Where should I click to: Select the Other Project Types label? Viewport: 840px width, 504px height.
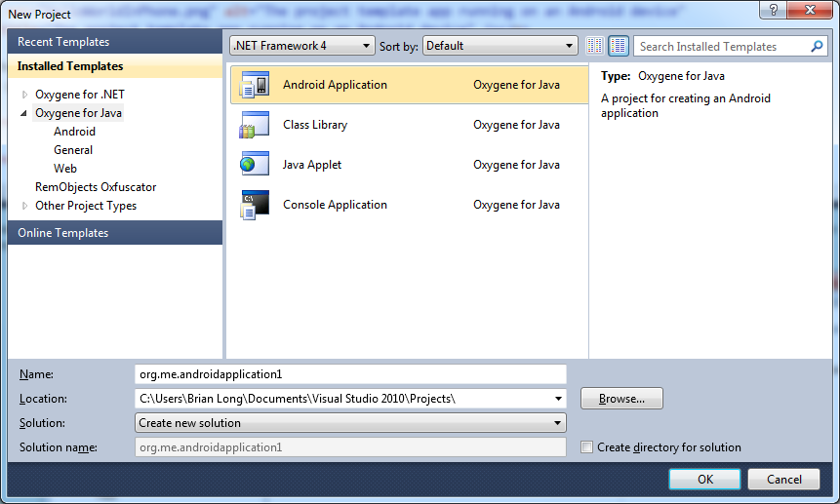(x=86, y=206)
